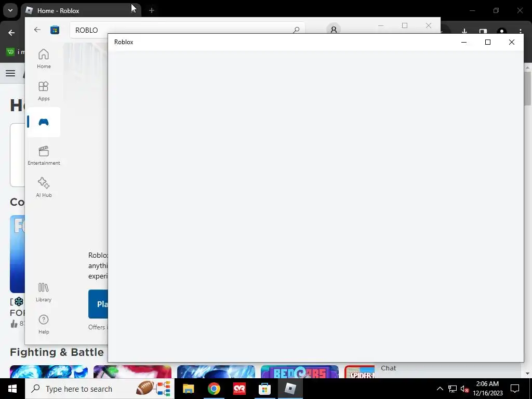The image size is (532, 399).
Task: Open Google Chrome from taskbar
Action: pyautogui.click(x=214, y=389)
